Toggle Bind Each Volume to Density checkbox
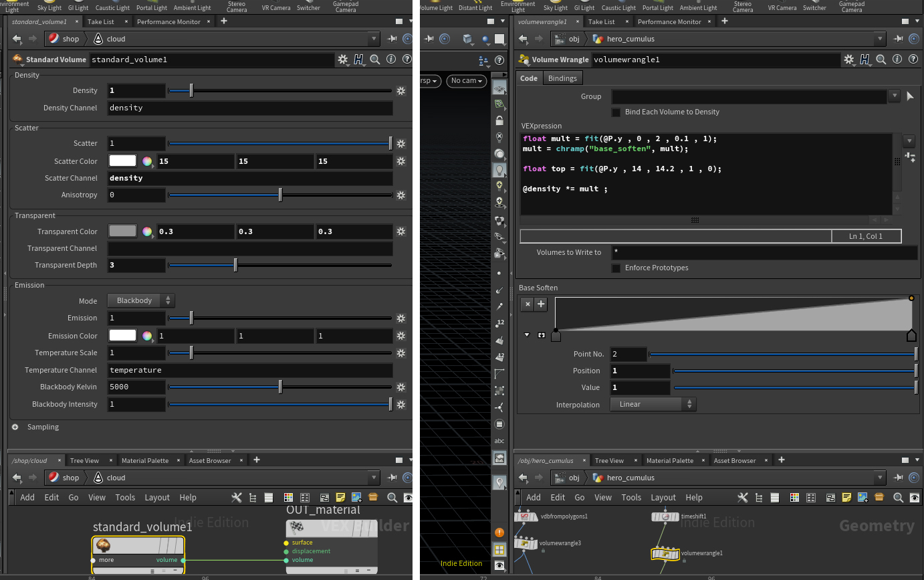924x580 pixels. pos(616,112)
